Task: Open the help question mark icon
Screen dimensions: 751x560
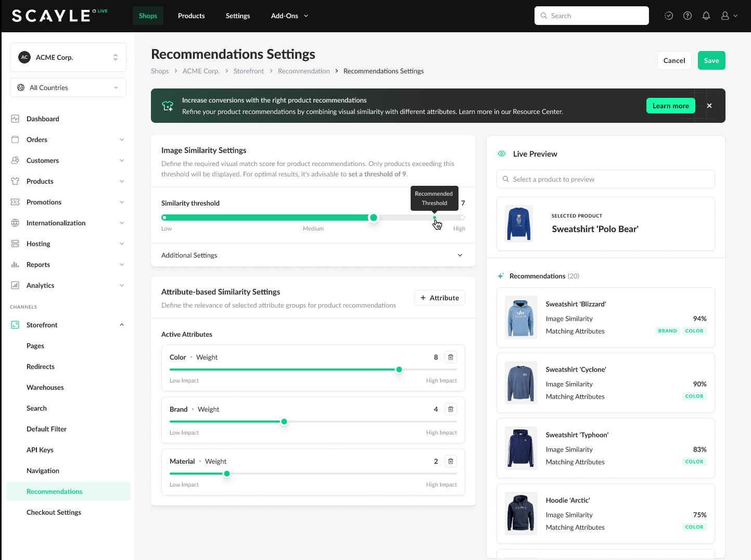Action: pos(688,16)
